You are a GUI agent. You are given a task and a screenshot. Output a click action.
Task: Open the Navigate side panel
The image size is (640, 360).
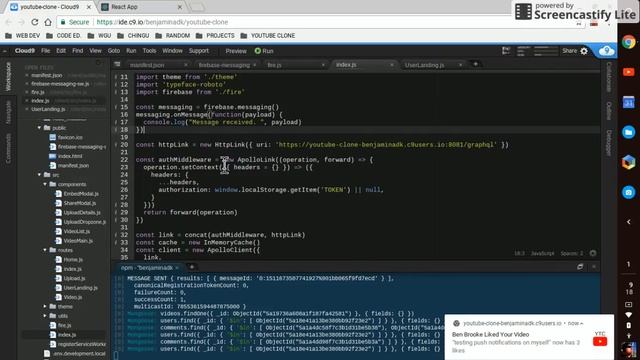click(8, 112)
